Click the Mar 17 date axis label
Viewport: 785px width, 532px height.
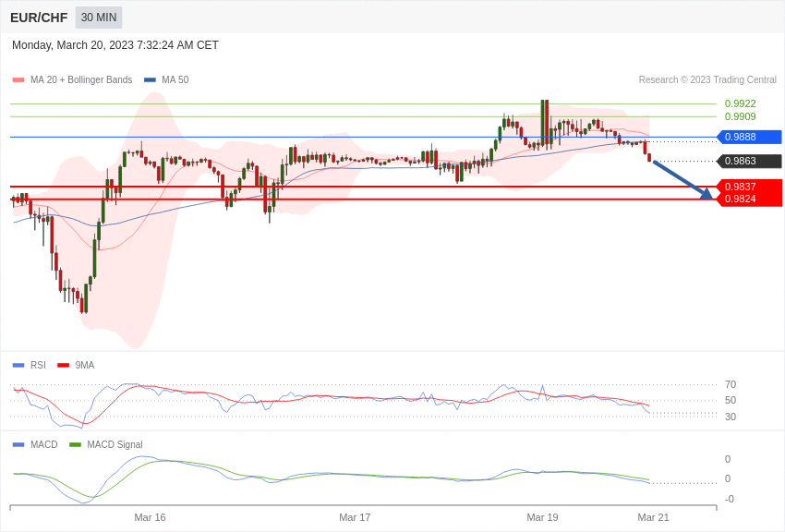pyautogui.click(x=355, y=517)
